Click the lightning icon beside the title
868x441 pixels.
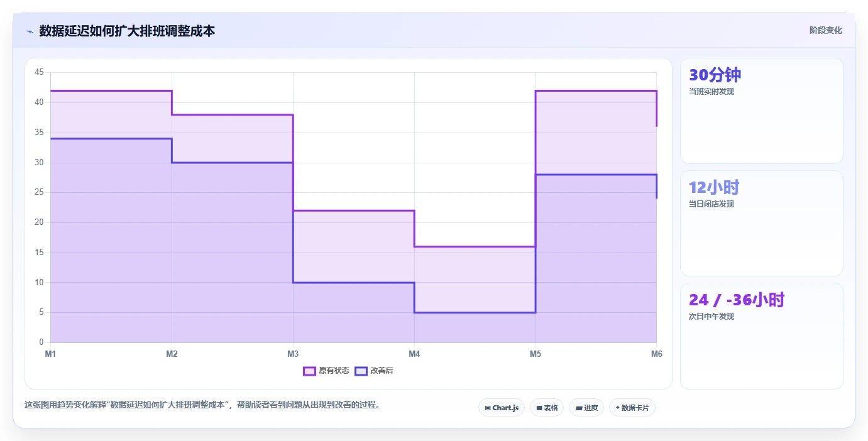[30, 31]
